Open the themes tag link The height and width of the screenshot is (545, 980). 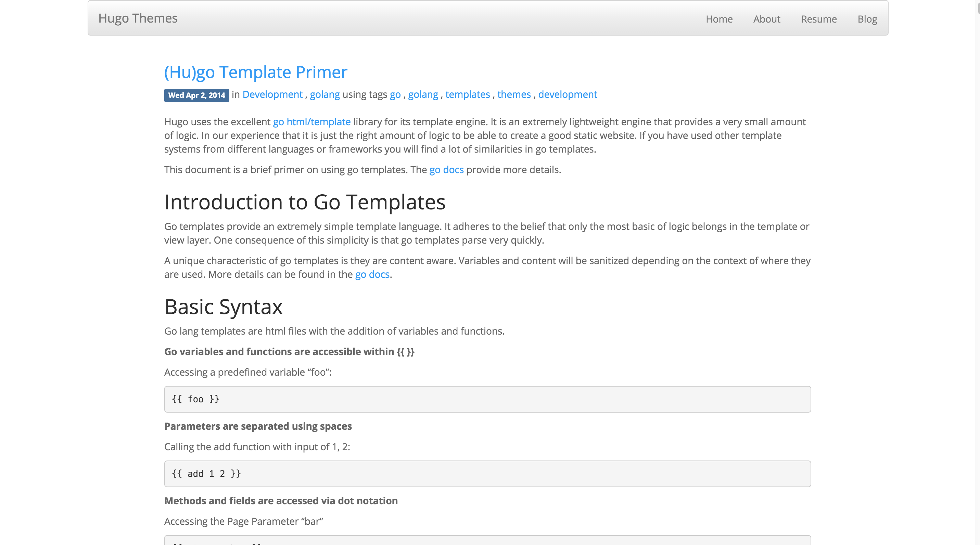(x=513, y=94)
